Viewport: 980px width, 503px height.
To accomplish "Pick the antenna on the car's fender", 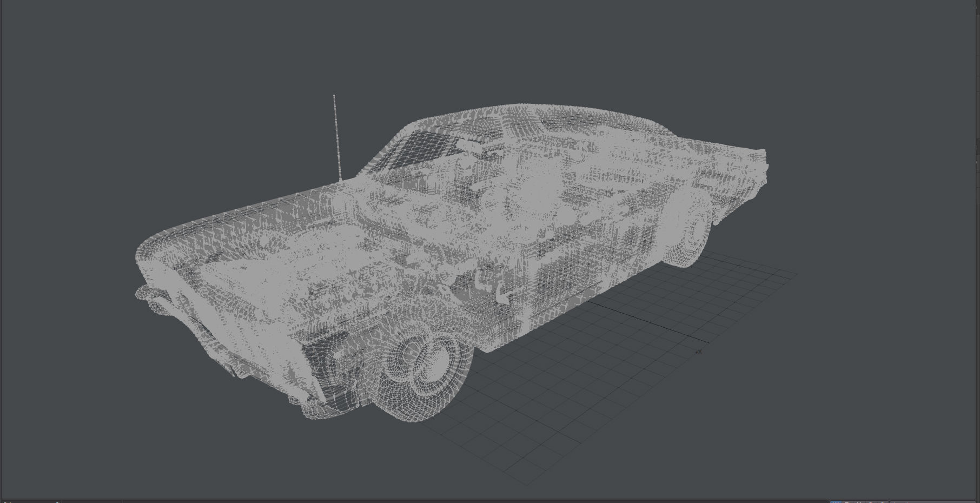I will coord(337,138).
